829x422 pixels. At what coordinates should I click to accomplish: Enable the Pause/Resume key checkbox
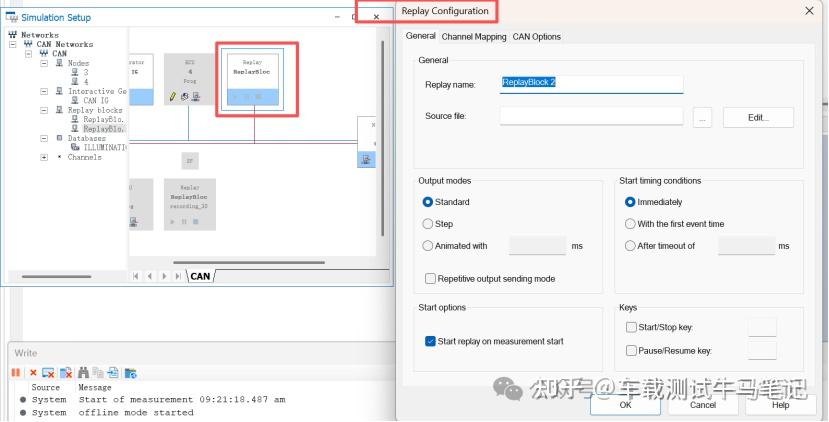point(631,350)
